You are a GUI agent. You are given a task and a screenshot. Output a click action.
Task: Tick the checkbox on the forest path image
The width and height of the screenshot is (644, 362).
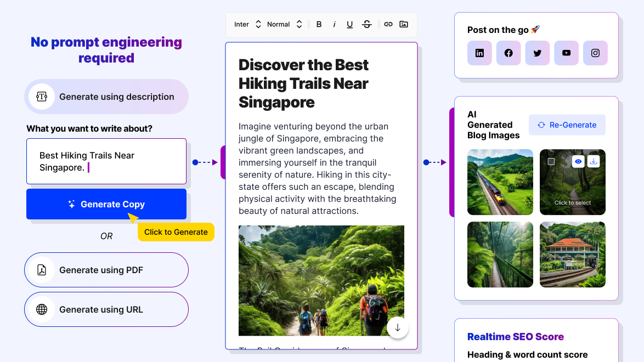click(x=551, y=162)
